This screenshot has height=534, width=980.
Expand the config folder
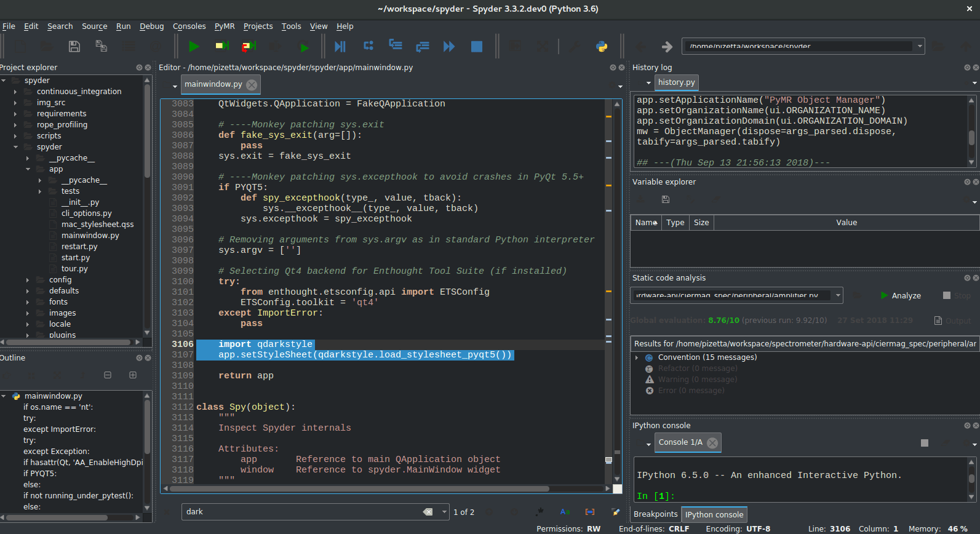tap(28, 280)
